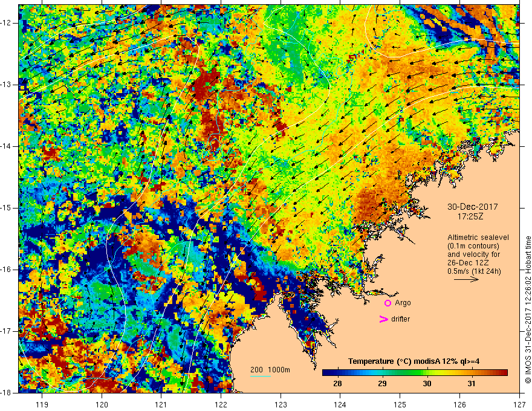This screenshot has height=411, width=532.
Task: Click the colorbar tick label 29
Action: (x=382, y=384)
